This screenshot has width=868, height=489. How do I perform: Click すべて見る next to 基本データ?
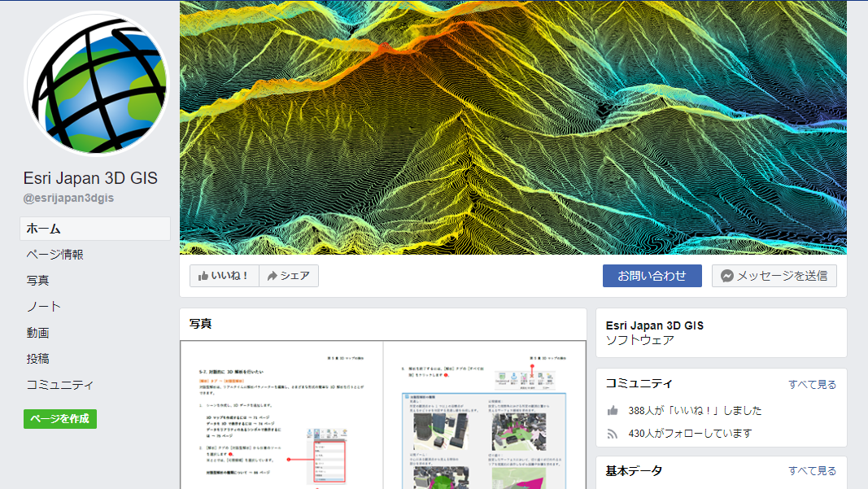[812, 470]
